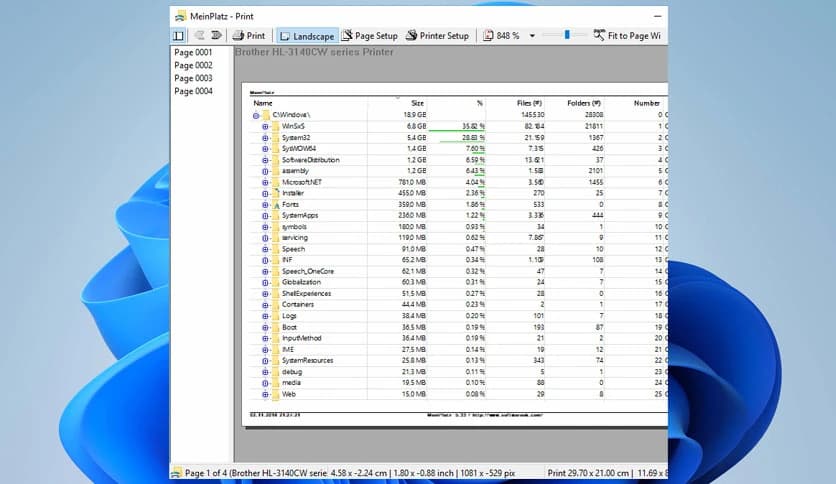This screenshot has width=836, height=484.
Task: Select Page 0004 in the page list
Action: 193,91
